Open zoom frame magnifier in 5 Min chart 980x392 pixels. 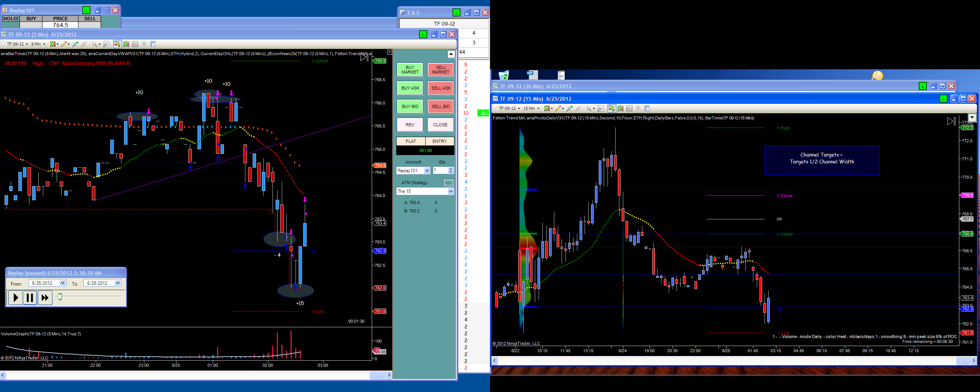pos(106,44)
